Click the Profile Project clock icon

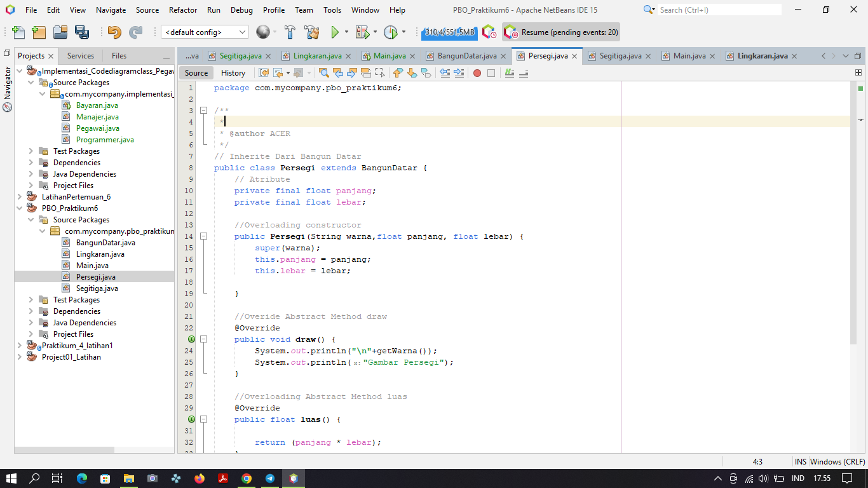click(390, 32)
